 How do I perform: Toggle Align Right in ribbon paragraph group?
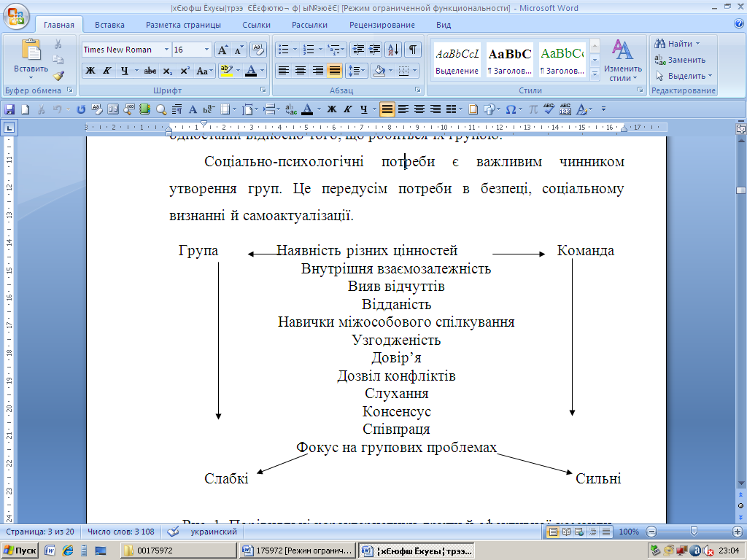[x=318, y=71]
